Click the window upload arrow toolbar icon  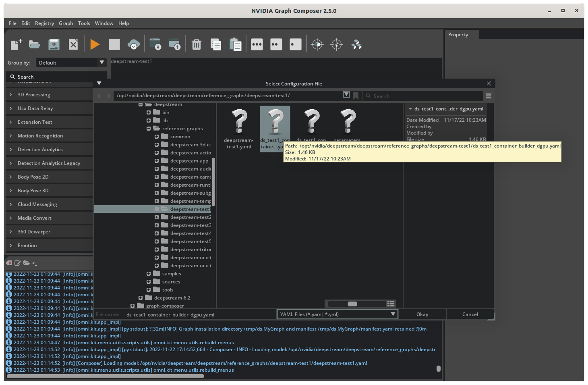[174, 44]
